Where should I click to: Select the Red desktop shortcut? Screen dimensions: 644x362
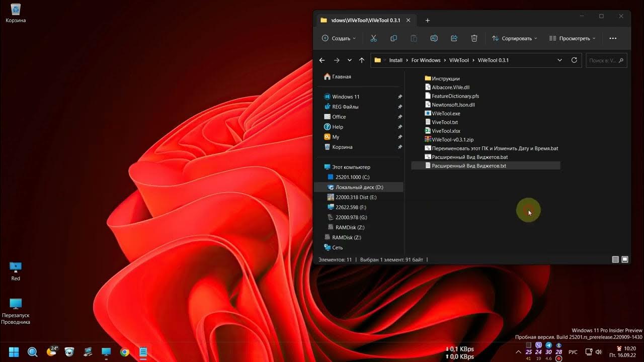[16, 271]
